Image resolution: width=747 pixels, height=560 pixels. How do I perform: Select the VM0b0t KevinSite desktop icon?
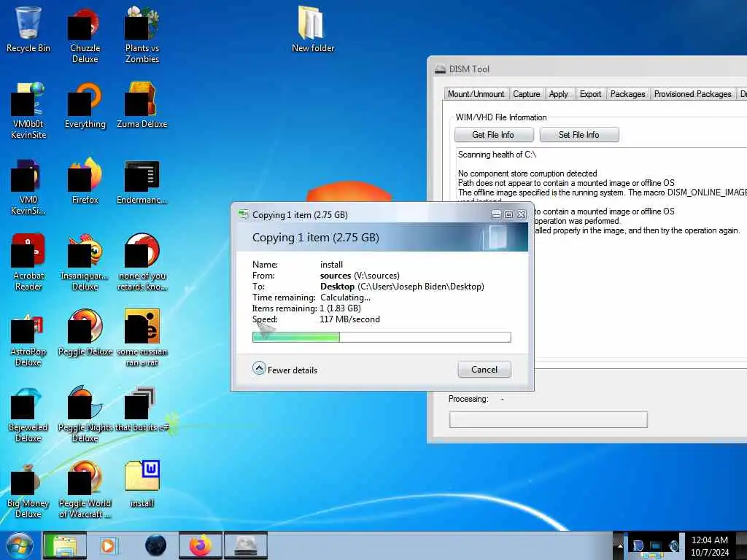28,111
